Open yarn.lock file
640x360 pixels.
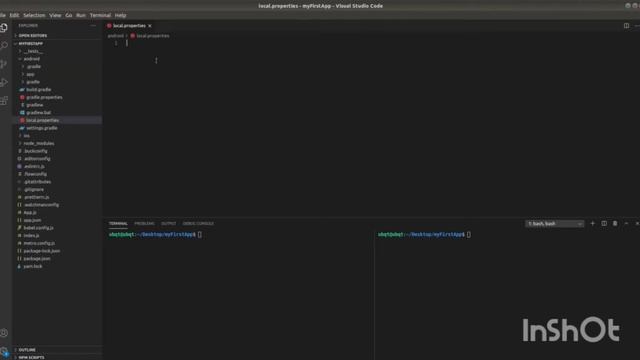(33, 266)
